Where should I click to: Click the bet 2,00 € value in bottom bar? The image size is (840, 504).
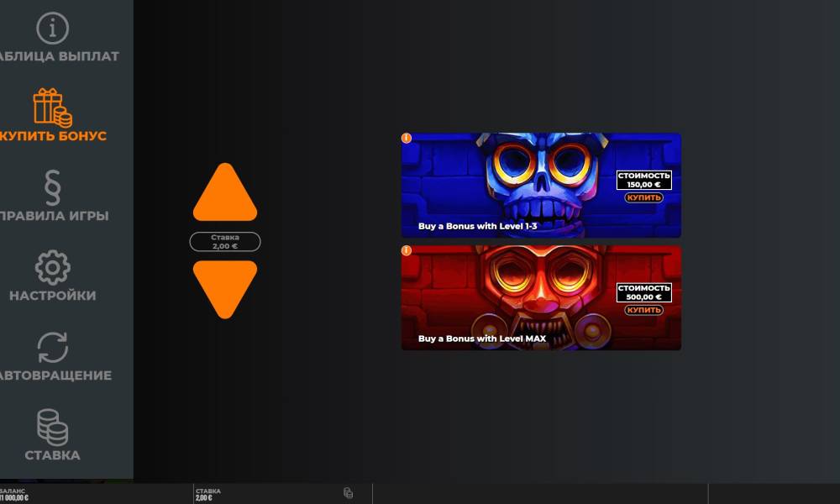click(x=204, y=498)
